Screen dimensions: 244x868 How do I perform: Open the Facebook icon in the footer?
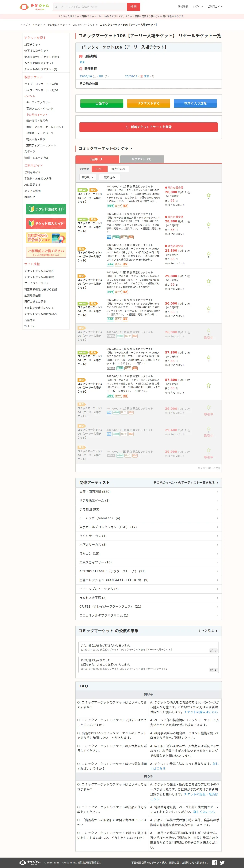215,862
